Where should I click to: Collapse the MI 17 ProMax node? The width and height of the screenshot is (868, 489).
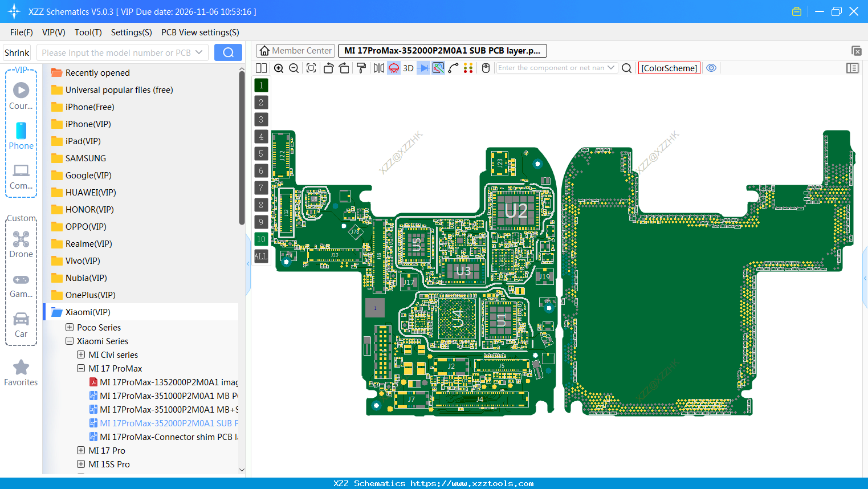(80, 368)
